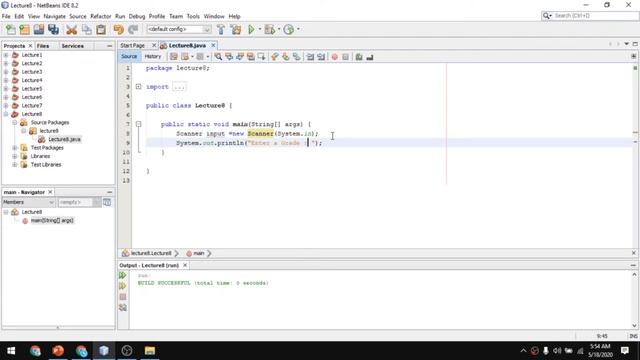Viewport: 640px width, 360px height.
Task: Click the Previous Bookmark icon
Action: click(275, 57)
